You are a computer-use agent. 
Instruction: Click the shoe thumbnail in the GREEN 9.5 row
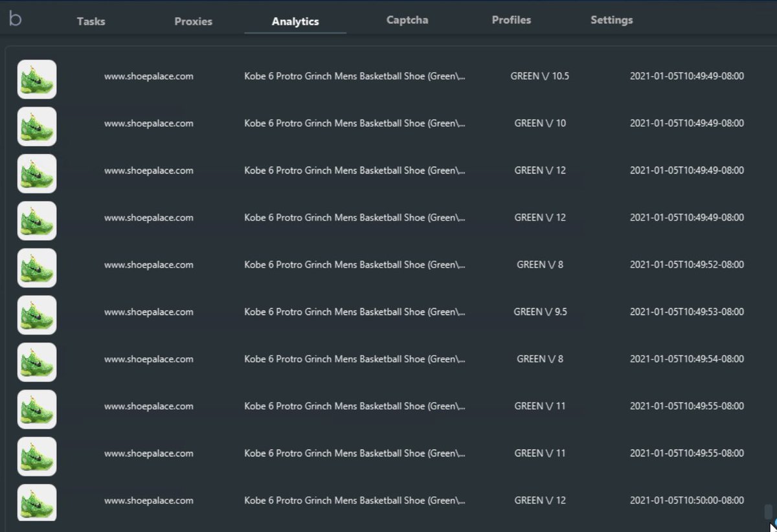[37, 315]
